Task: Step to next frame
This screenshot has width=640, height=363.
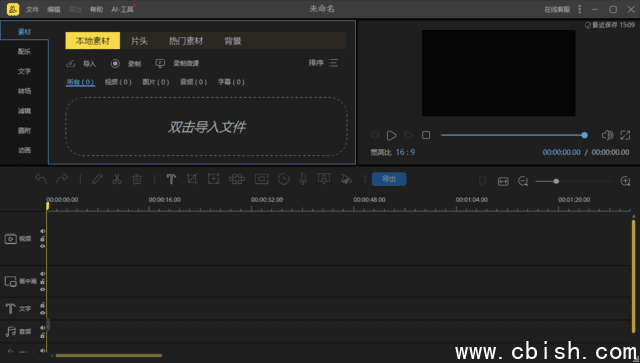Action: click(408, 135)
